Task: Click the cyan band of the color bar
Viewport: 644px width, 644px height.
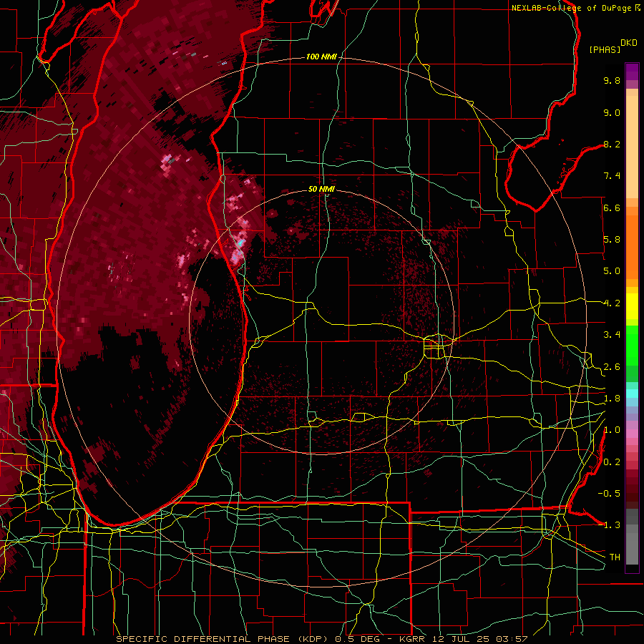Action: pyautogui.click(x=632, y=394)
